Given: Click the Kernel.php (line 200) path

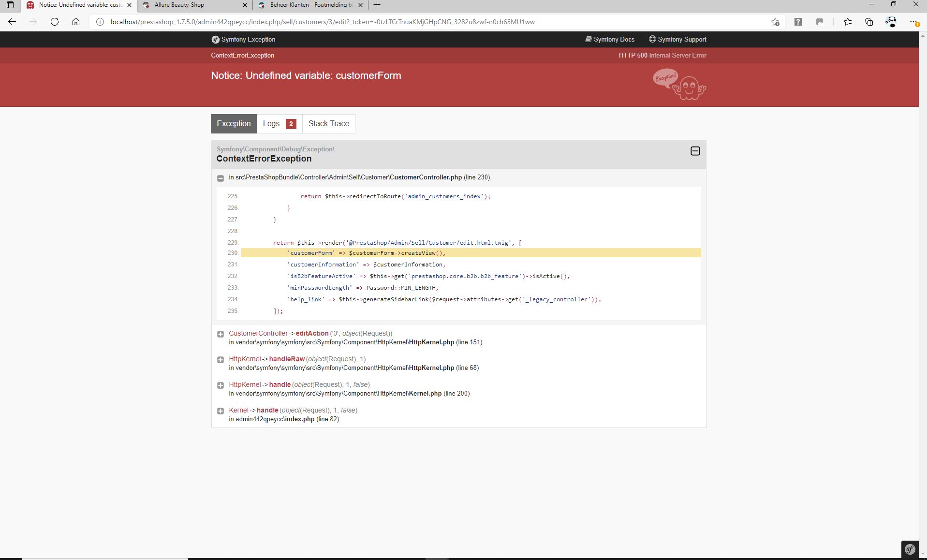Looking at the screenshot, I should coord(349,394).
